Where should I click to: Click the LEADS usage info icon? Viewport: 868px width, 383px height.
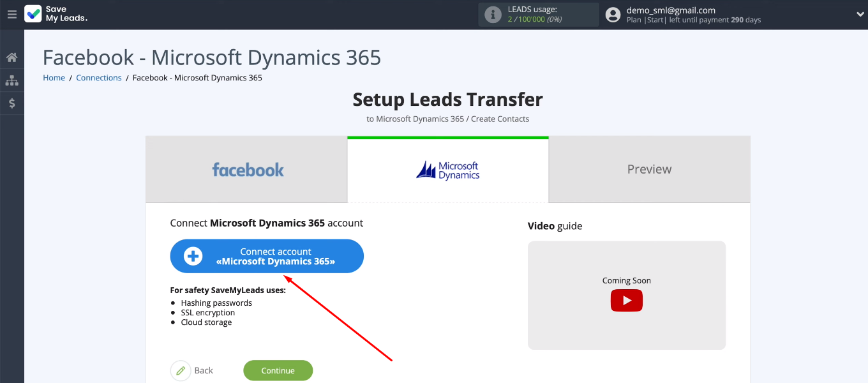tap(493, 15)
